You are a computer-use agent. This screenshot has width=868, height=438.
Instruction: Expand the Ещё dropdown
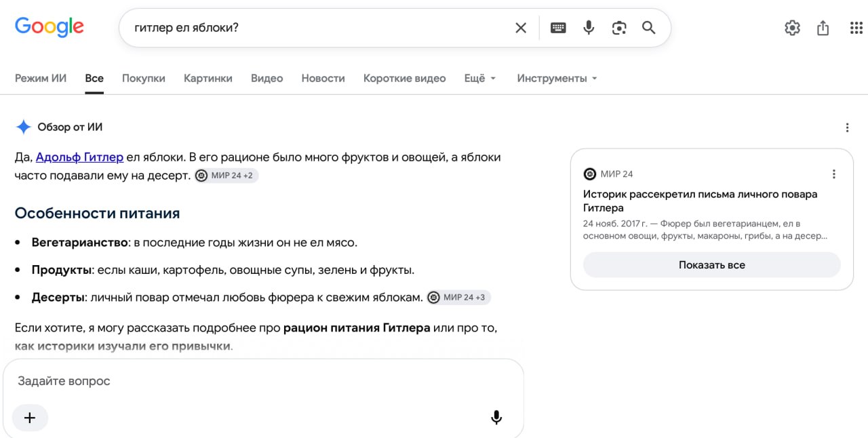point(480,78)
